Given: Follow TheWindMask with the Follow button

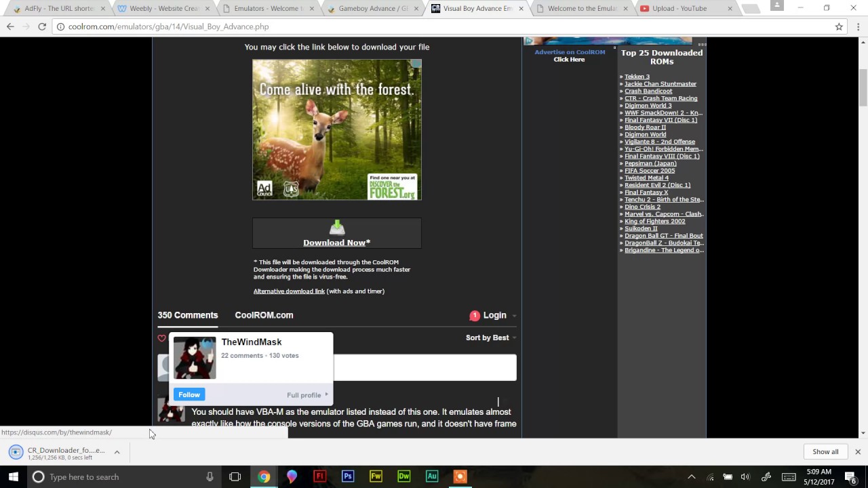Looking at the screenshot, I should (x=189, y=394).
